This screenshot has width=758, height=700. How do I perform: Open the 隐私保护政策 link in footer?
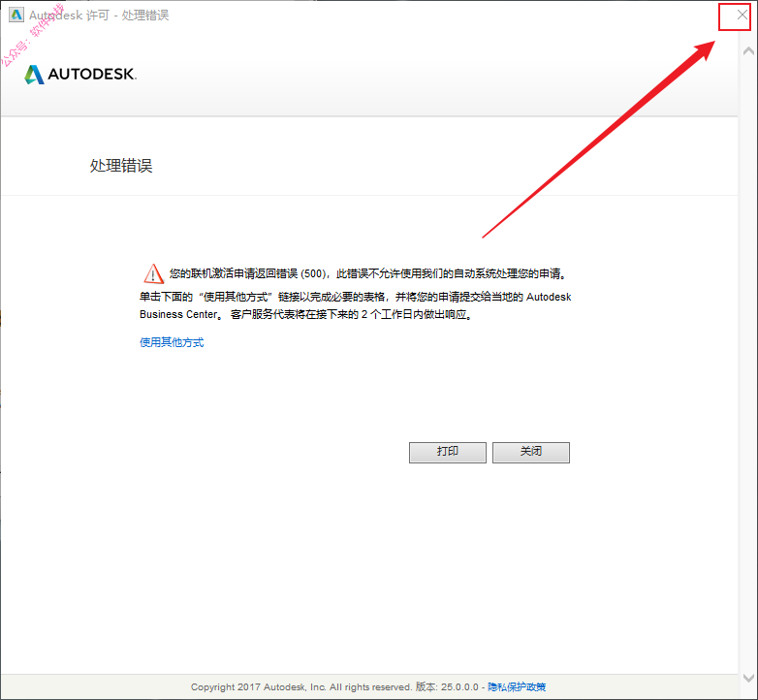[x=517, y=686]
